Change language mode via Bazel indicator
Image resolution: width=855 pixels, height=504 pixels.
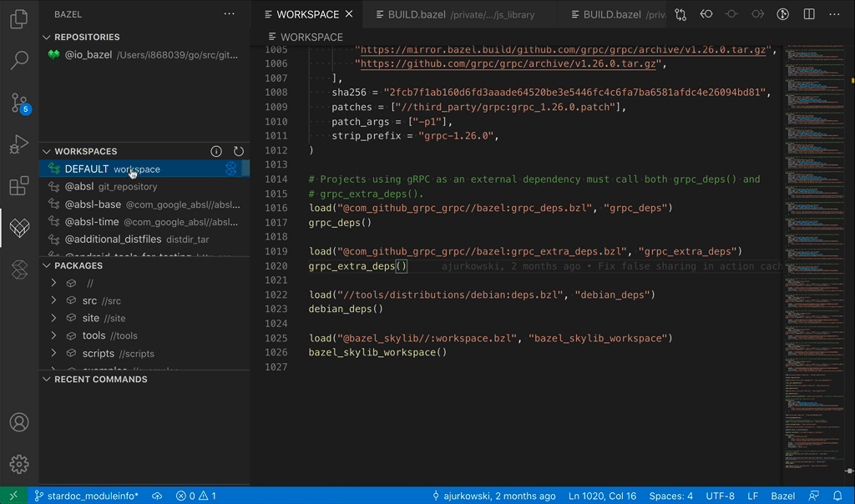tap(782, 496)
